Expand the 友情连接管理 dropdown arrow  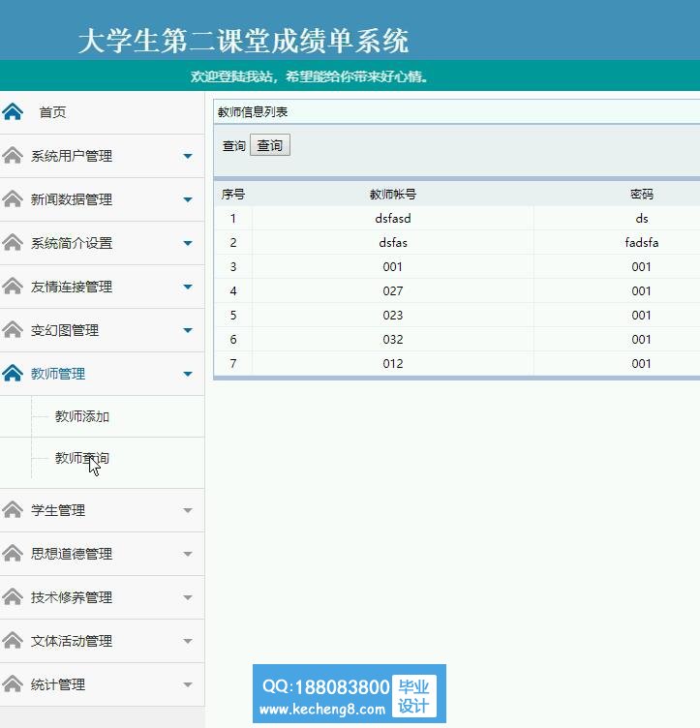[188, 287]
